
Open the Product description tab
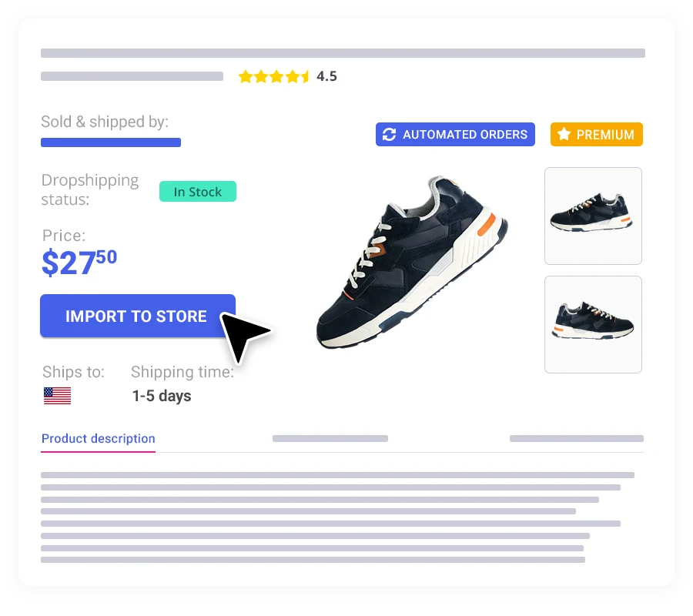(x=98, y=438)
